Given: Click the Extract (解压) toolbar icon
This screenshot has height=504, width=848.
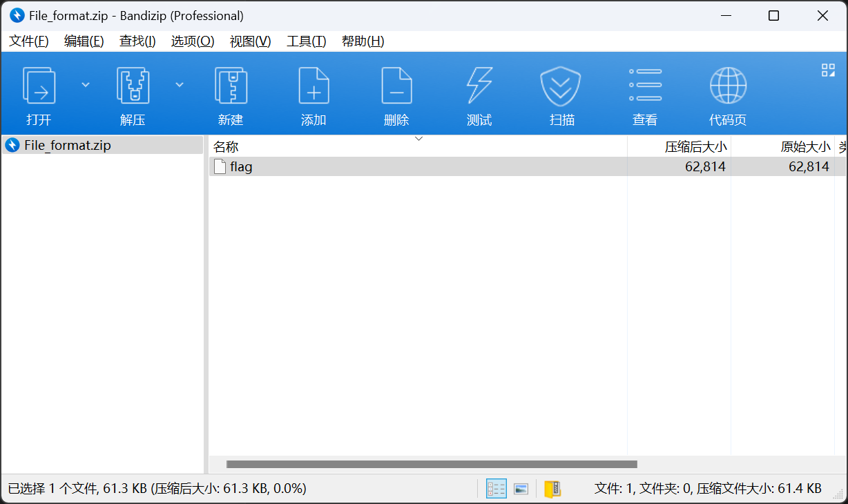Looking at the screenshot, I should pyautogui.click(x=133, y=86).
